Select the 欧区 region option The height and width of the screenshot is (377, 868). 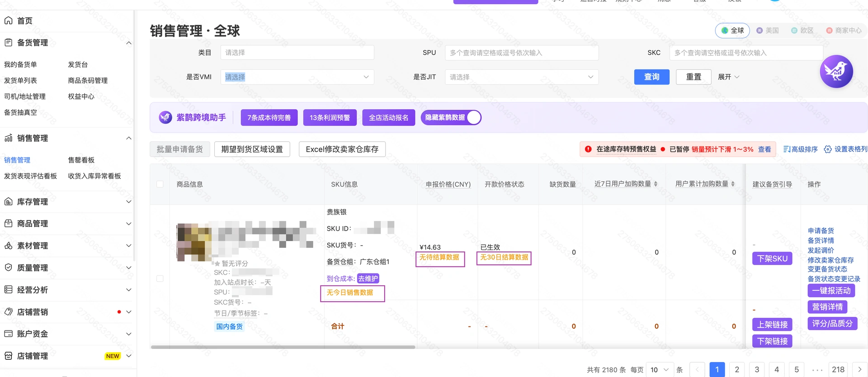coord(802,30)
